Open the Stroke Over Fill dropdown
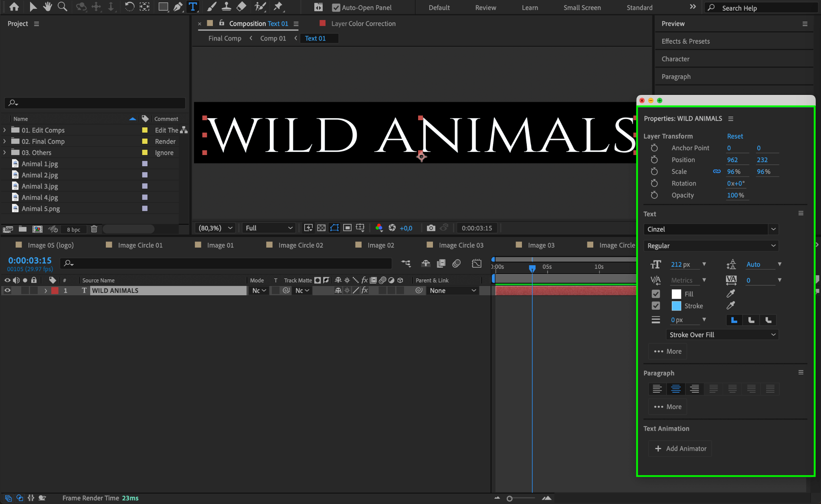The height and width of the screenshot is (504, 821). pos(722,335)
